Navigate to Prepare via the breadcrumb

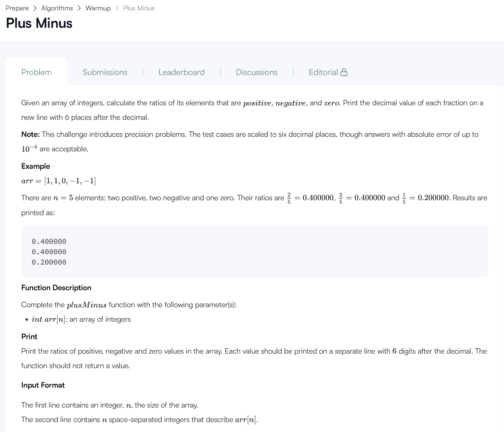pos(17,8)
